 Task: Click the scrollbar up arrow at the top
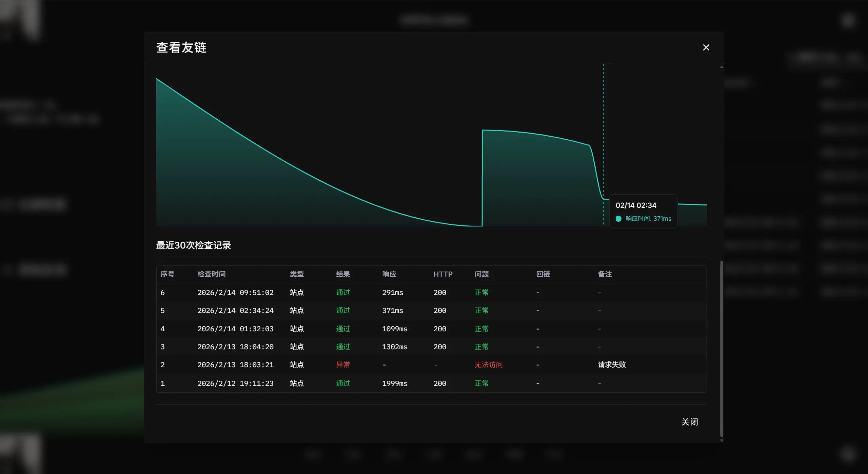722,67
